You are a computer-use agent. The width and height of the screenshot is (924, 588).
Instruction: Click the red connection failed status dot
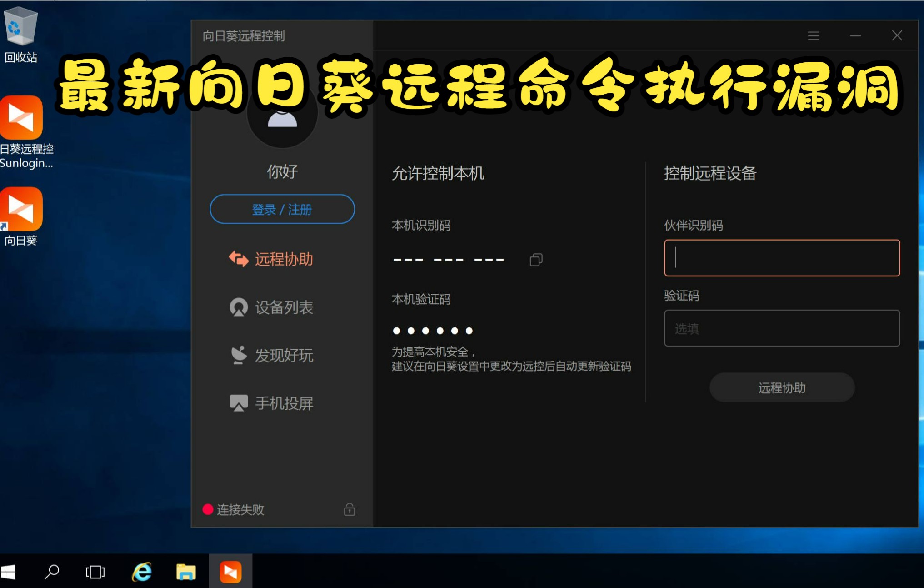pyautogui.click(x=208, y=509)
